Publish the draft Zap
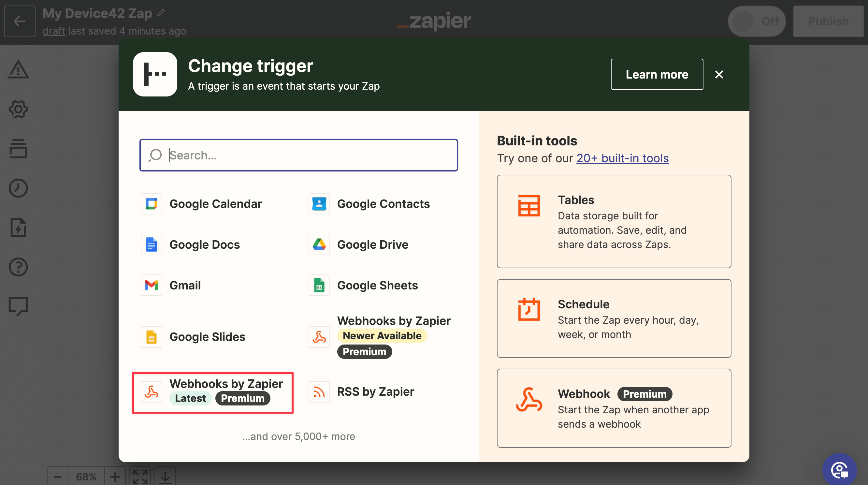 click(x=828, y=21)
